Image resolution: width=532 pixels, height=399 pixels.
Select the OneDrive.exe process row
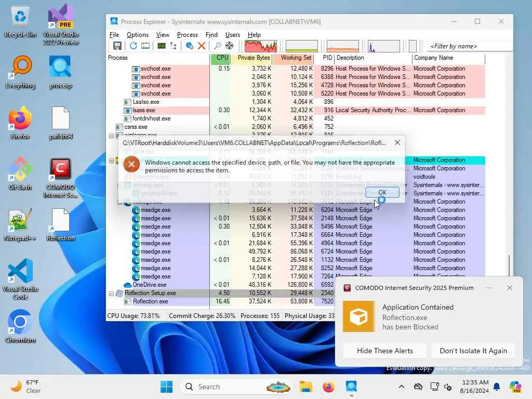click(x=220, y=285)
